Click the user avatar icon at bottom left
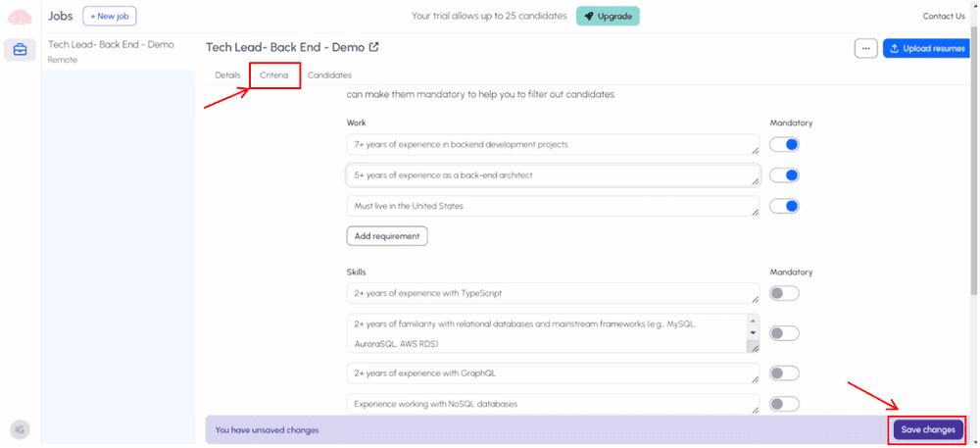The image size is (980, 448). pos(20,428)
